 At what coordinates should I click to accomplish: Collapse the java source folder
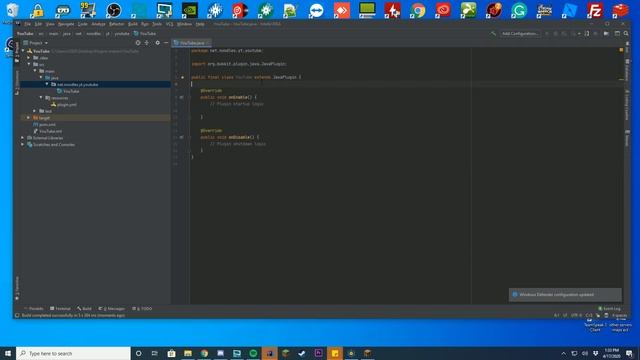[x=41, y=77]
